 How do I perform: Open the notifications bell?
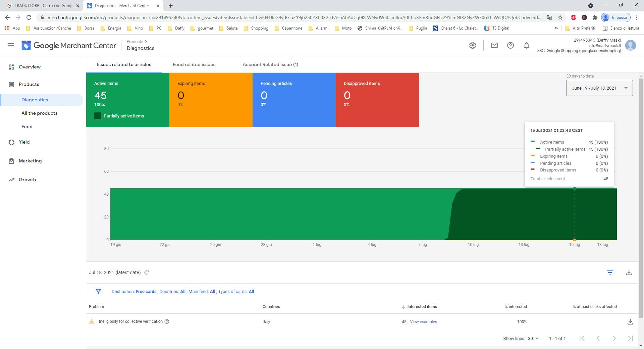[526, 45]
